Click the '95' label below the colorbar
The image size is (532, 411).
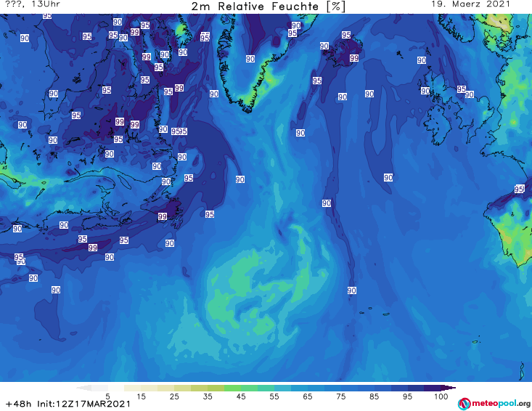(407, 396)
